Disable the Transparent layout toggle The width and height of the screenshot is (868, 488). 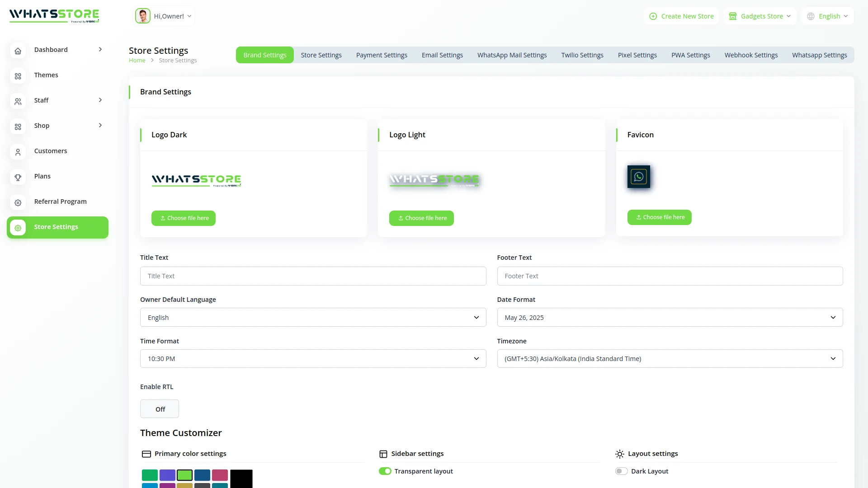tap(385, 471)
